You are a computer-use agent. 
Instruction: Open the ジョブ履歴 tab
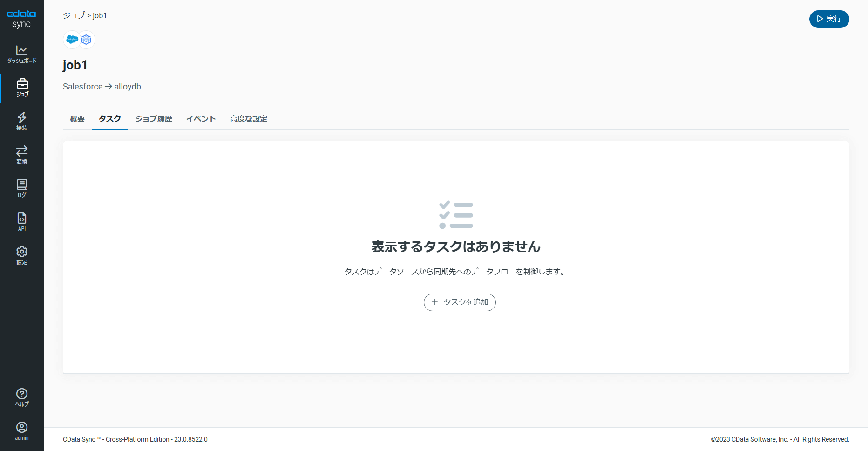[154, 119]
